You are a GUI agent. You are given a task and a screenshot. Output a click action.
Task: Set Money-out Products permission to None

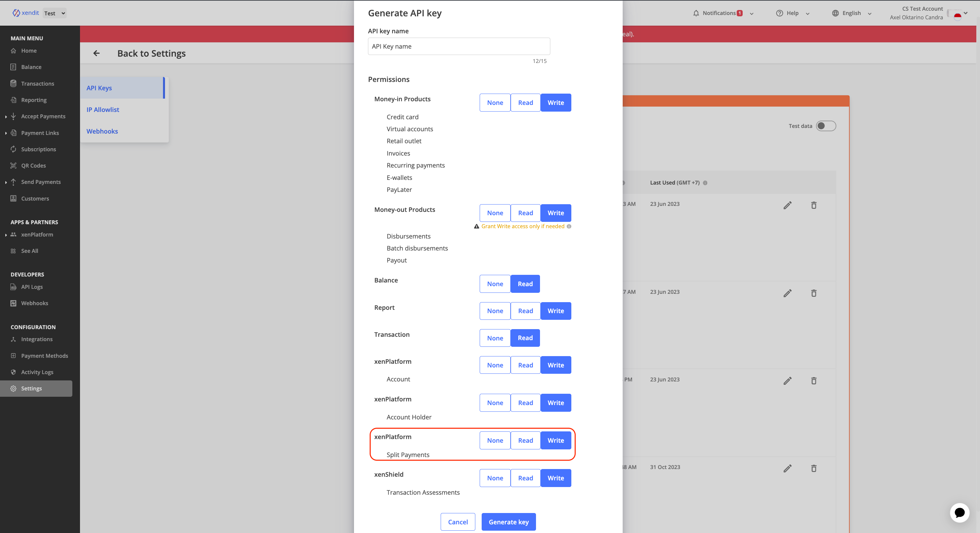[495, 213]
